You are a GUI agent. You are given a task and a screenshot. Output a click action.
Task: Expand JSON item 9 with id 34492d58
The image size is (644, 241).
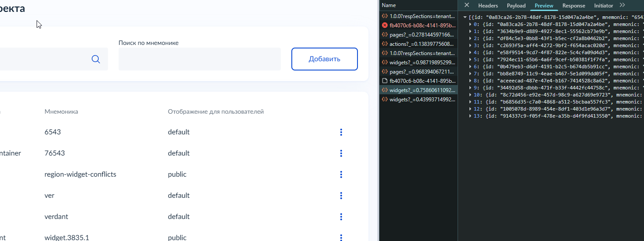(x=470, y=88)
